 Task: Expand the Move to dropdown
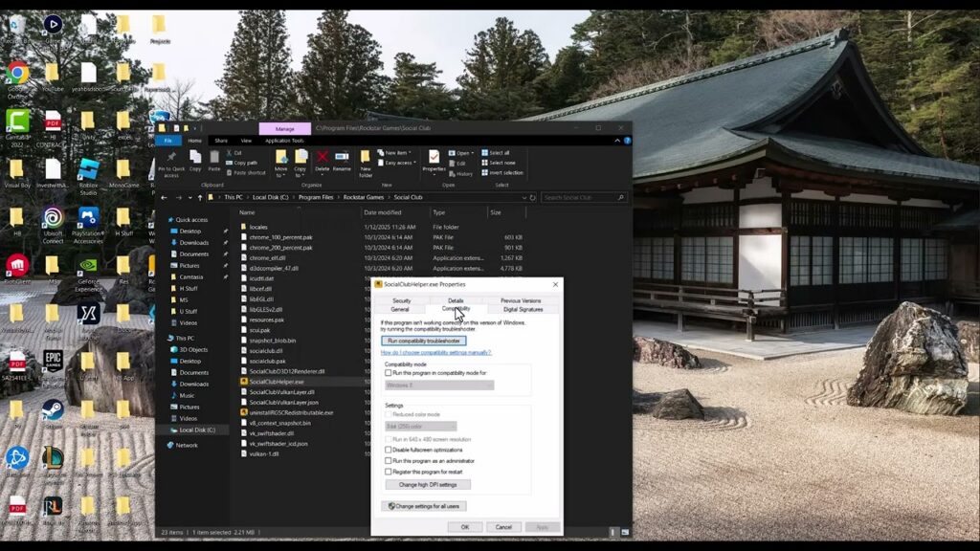281,176
